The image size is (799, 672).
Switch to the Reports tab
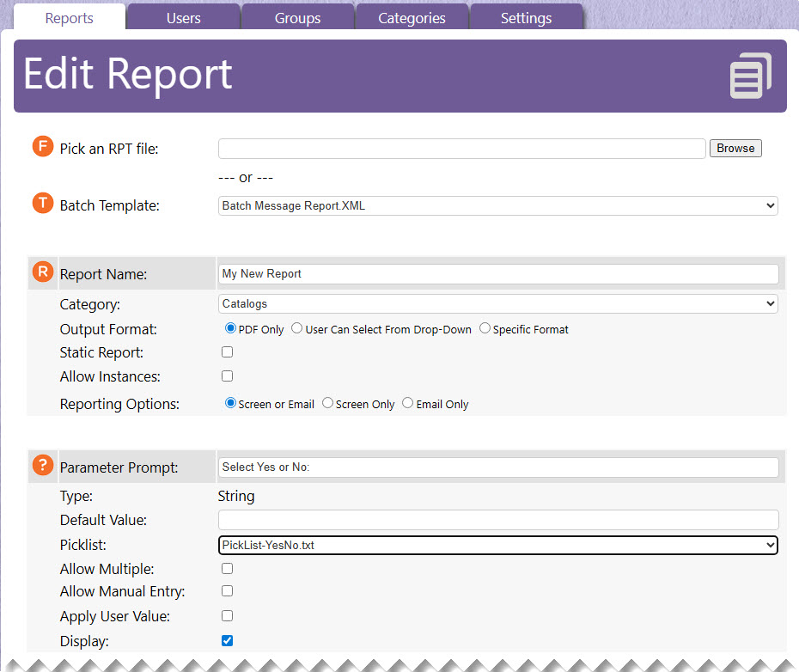coord(70,18)
